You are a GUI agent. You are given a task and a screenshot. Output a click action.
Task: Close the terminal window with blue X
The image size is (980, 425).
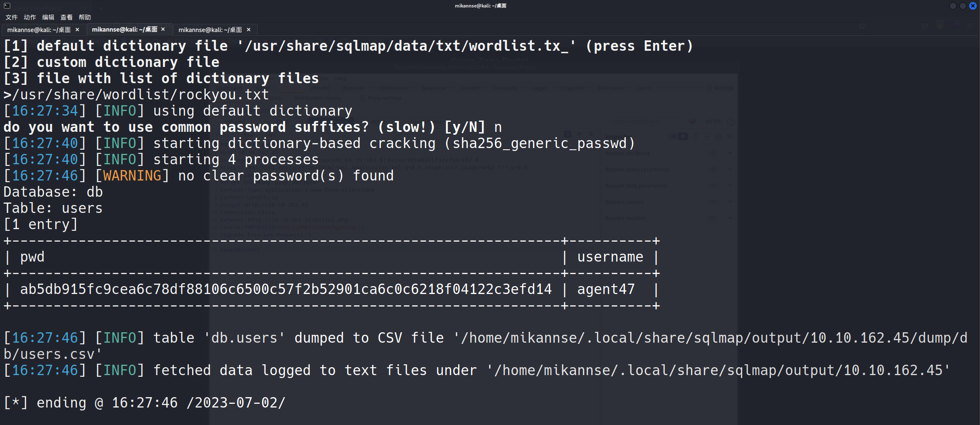(x=973, y=6)
